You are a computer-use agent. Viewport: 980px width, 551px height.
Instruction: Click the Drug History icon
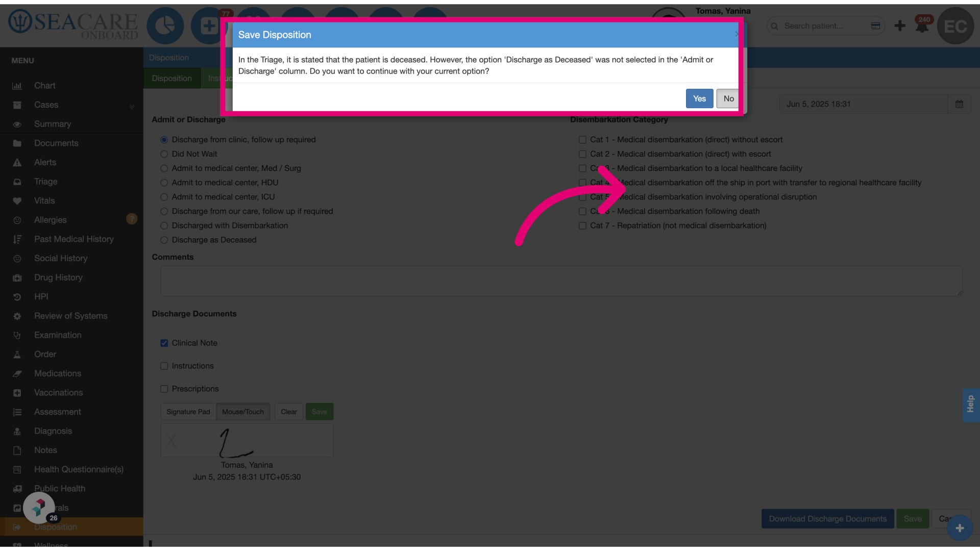(17, 278)
